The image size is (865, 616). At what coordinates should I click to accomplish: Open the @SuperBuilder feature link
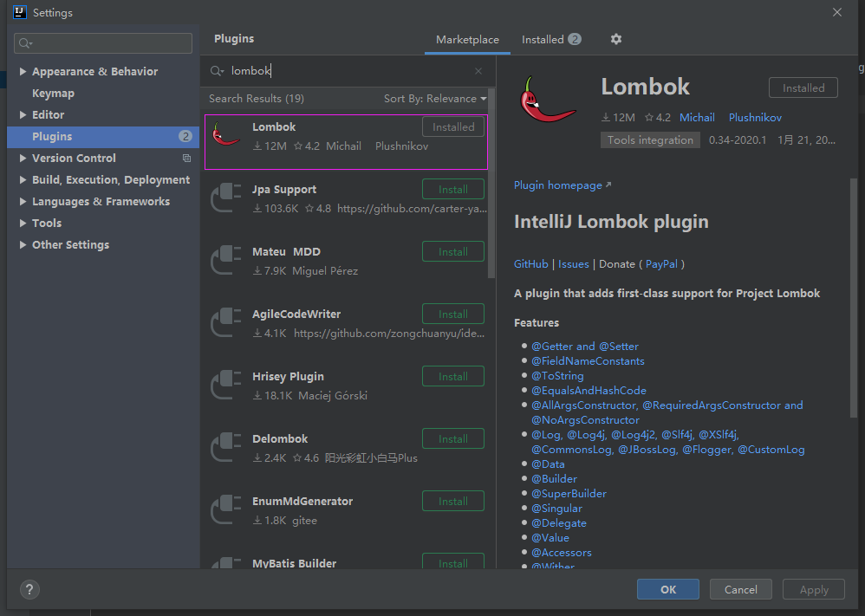pos(569,494)
